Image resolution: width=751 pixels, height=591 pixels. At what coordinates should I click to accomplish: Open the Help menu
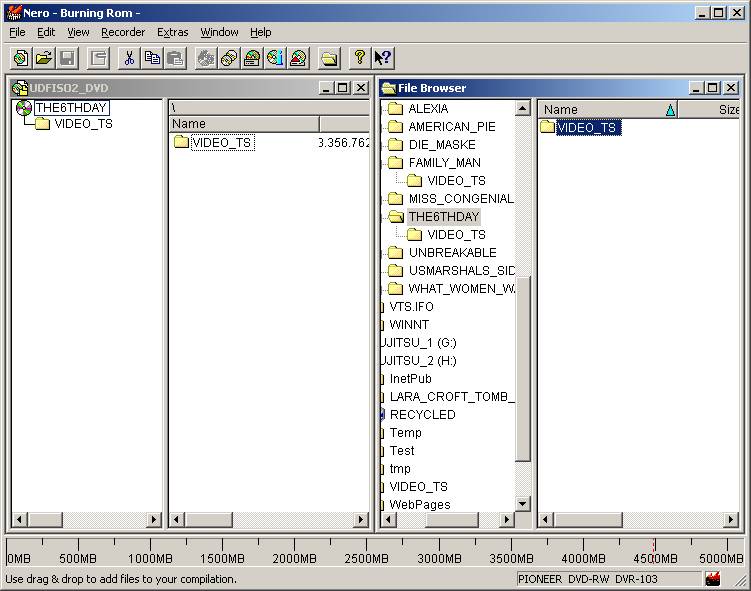pyautogui.click(x=261, y=32)
